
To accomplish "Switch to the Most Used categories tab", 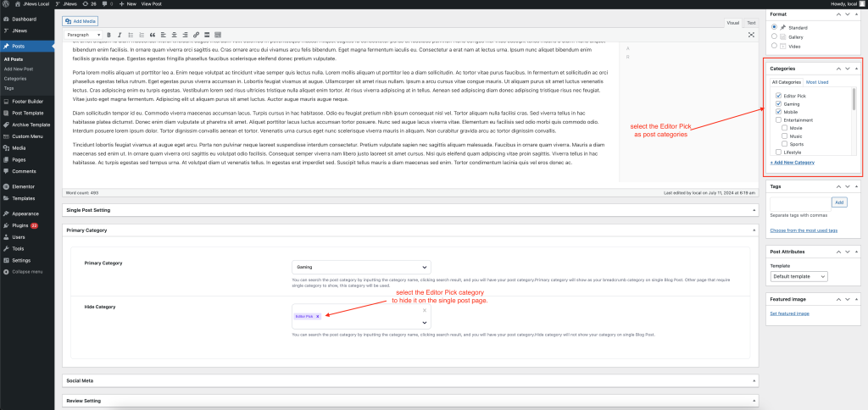I will pos(817,82).
